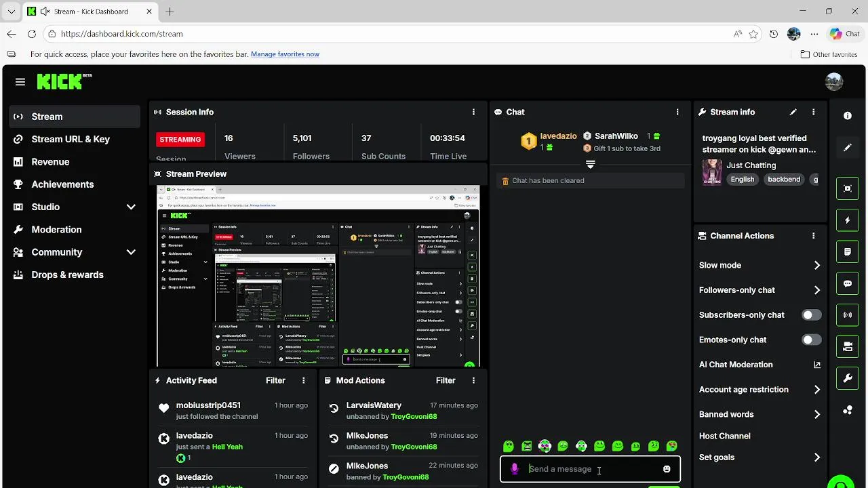
Task: Toggle lightning activity widget in right rail
Action: pyautogui.click(x=848, y=220)
